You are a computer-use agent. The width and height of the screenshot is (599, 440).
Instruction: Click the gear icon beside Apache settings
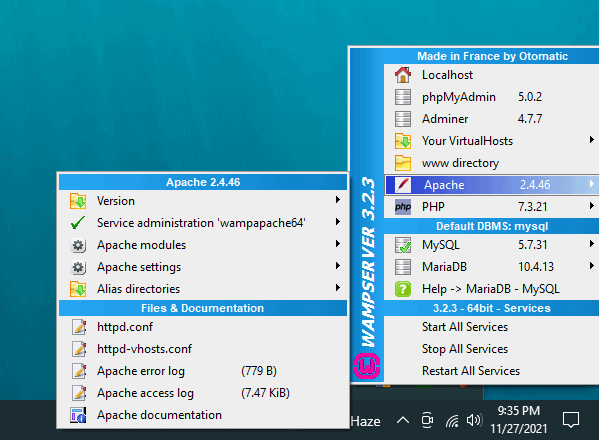point(78,267)
